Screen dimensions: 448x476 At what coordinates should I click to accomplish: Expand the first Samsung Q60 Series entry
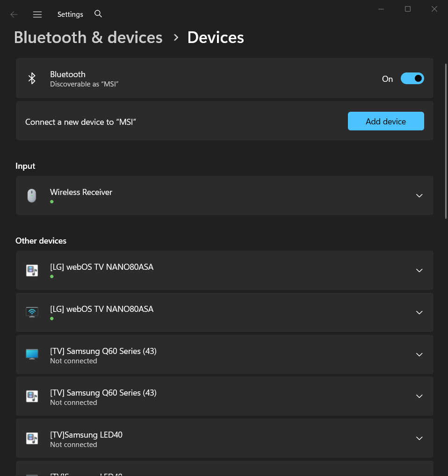click(419, 354)
